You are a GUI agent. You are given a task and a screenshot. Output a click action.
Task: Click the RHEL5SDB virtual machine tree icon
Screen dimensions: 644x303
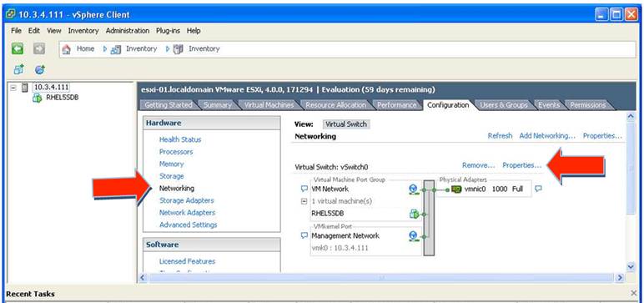[38, 98]
